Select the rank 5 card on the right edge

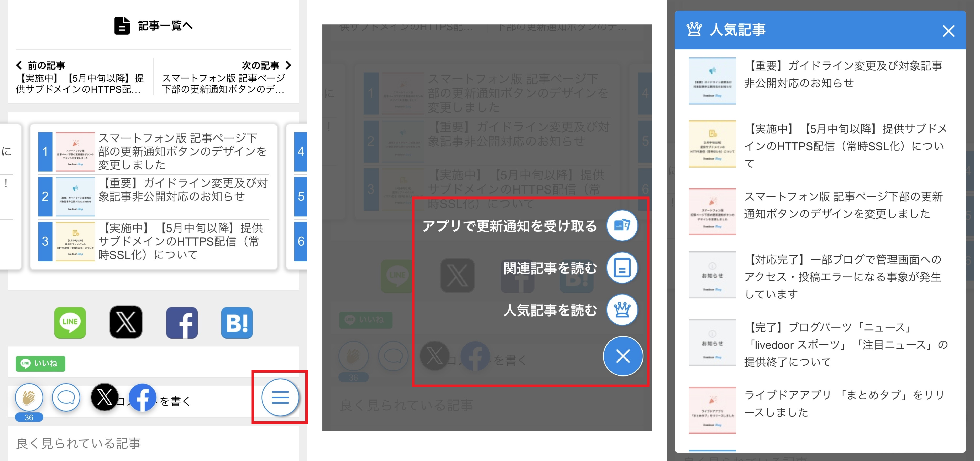(x=301, y=196)
